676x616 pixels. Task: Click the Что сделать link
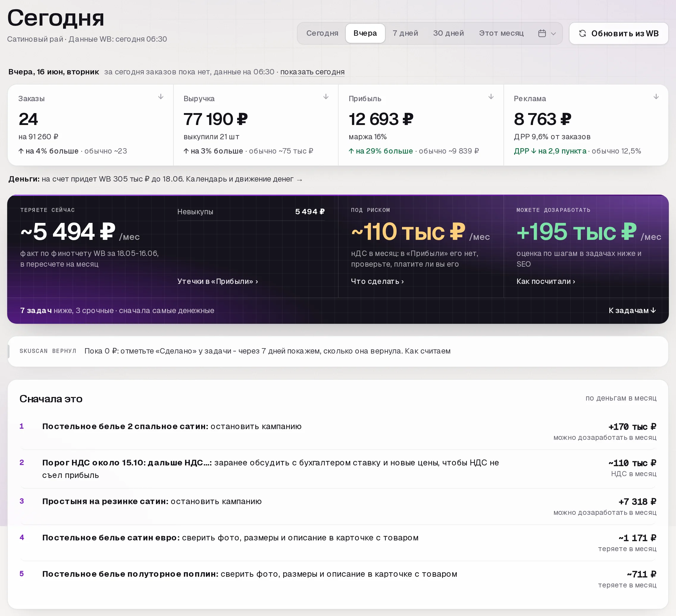pyautogui.click(x=377, y=281)
